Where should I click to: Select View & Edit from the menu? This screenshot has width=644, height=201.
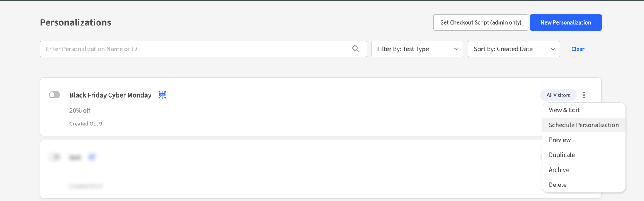(564, 110)
